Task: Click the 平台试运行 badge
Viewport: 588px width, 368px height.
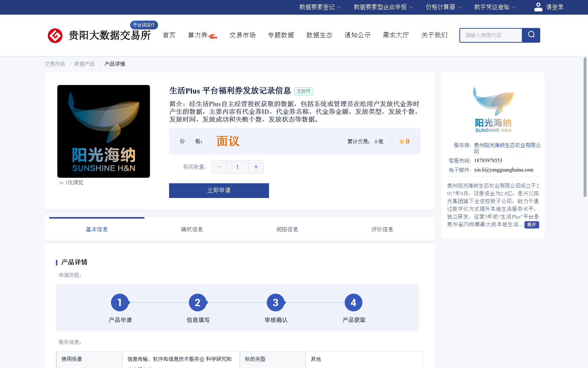Action: tap(144, 25)
